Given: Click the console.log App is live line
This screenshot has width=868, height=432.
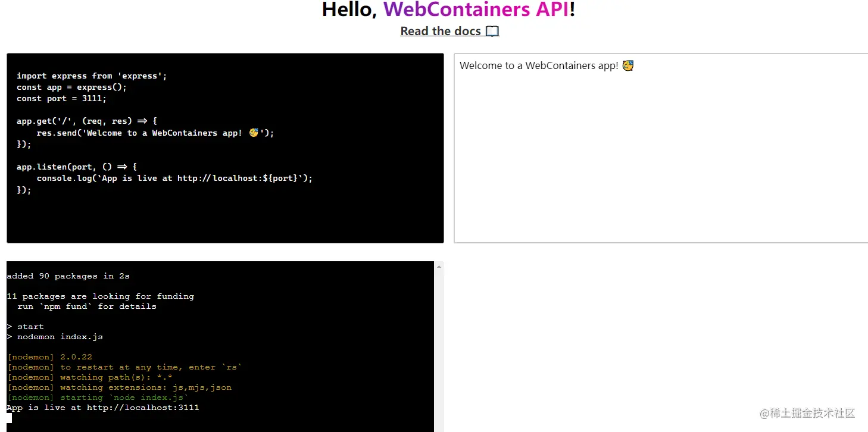Looking at the screenshot, I should [x=174, y=178].
